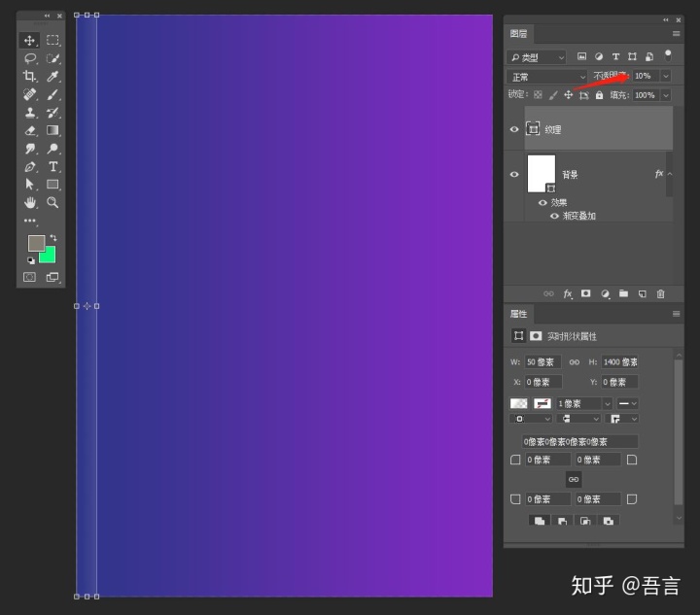
Task: Select the Eraser tool
Action: coord(29,130)
